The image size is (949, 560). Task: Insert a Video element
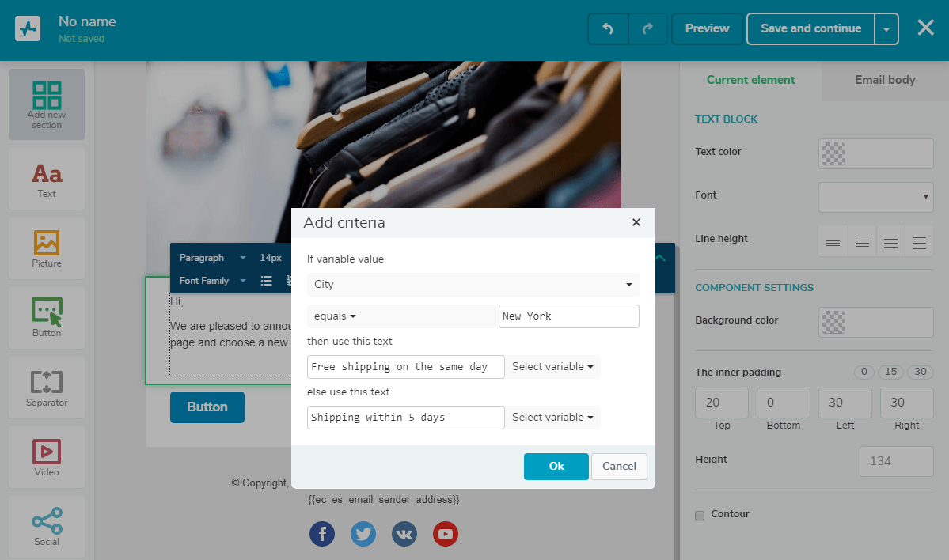(46, 456)
